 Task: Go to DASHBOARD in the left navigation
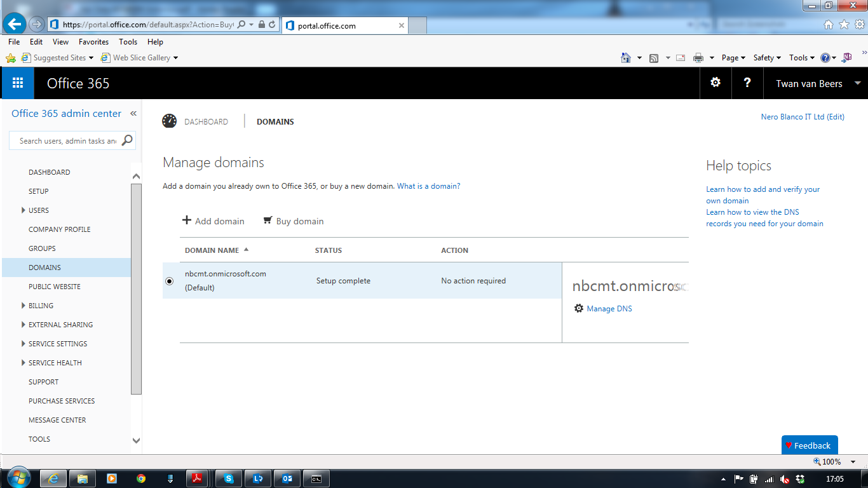coord(50,172)
